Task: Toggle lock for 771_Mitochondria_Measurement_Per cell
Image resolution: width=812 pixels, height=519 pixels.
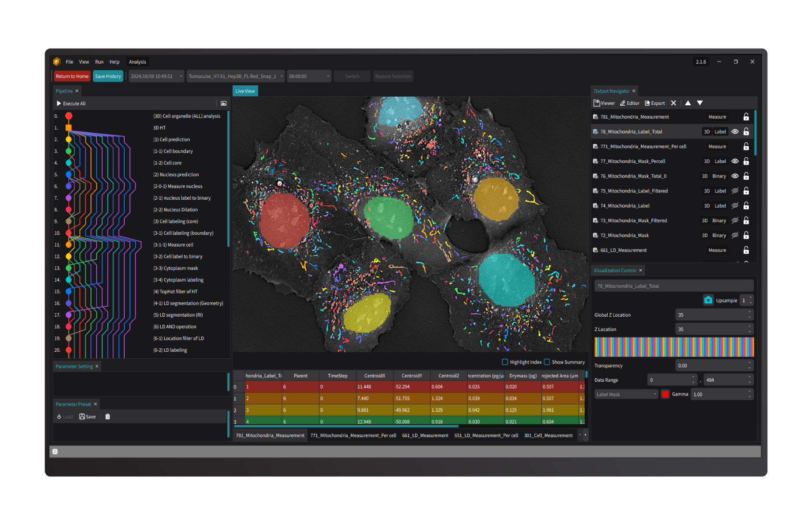Action: [x=746, y=146]
